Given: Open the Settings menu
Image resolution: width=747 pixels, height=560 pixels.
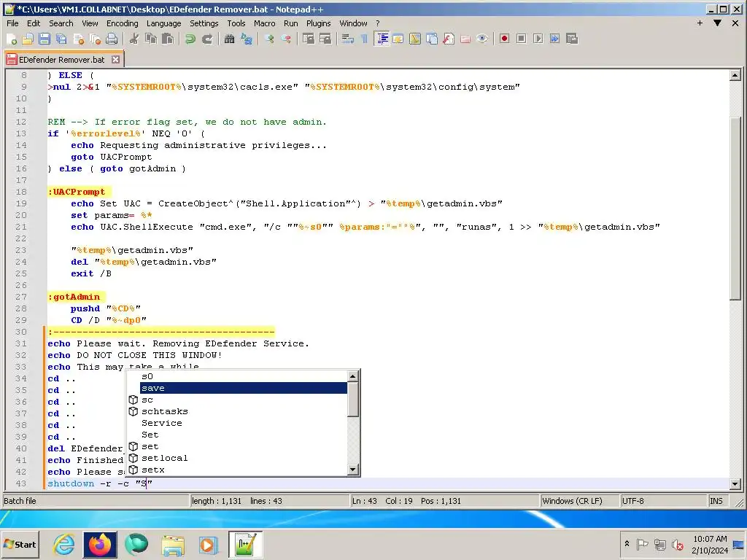Looking at the screenshot, I should coord(204,23).
